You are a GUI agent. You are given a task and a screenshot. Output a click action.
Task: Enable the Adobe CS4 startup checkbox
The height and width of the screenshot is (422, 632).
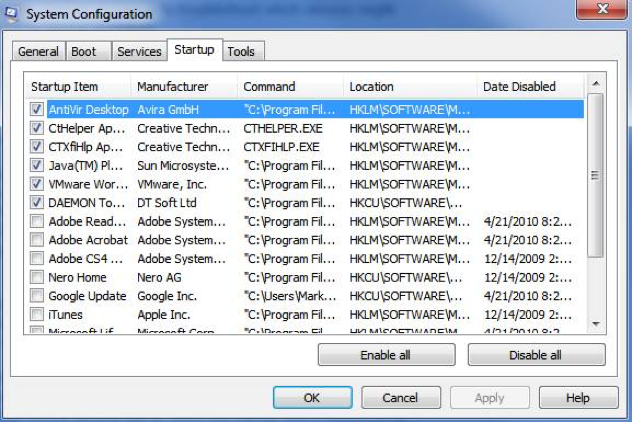click(x=37, y=258)
